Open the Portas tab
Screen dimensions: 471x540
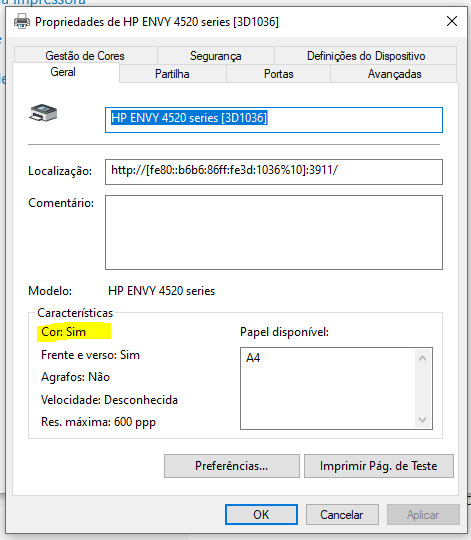(279, 74)
